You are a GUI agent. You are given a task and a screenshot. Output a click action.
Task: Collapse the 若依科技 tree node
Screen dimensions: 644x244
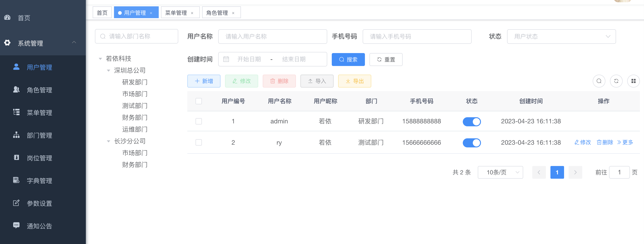point(100,59)
